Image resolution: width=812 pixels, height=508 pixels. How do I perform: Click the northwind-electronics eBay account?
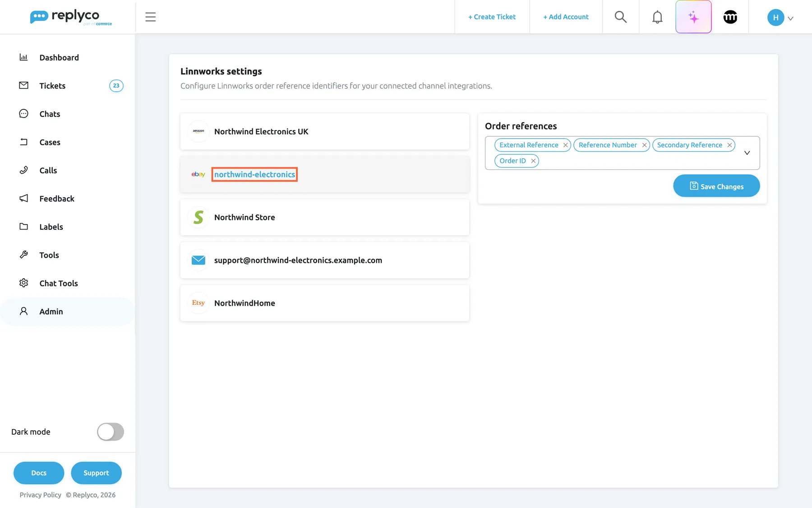pos(254,174)
